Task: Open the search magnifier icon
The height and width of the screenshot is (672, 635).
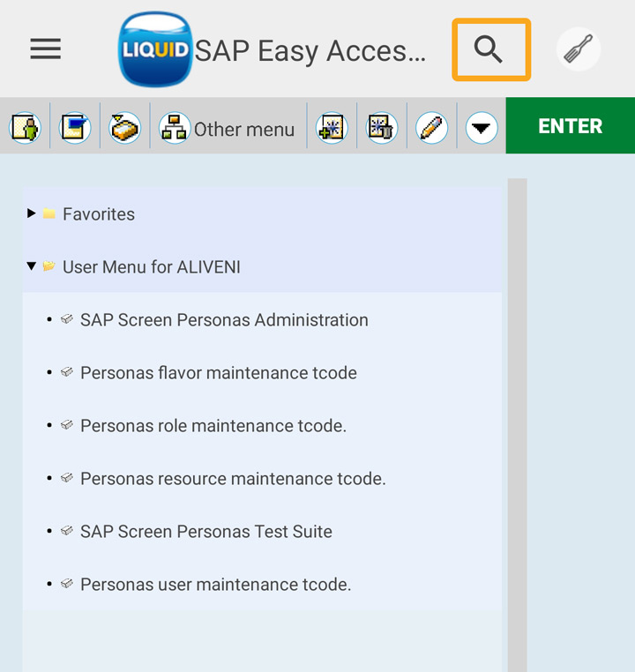Action: click(490, 50)
